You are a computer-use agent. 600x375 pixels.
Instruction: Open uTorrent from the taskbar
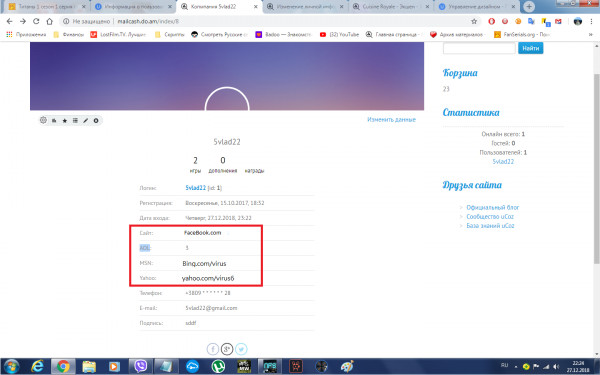coord(218,366)
